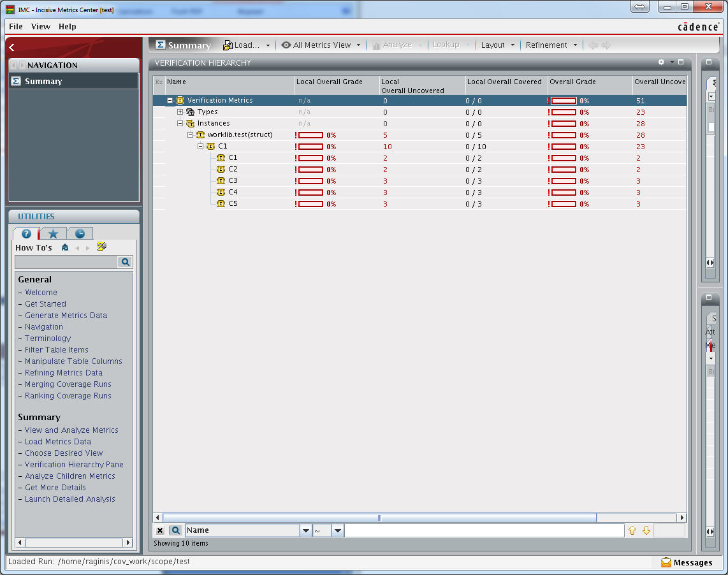Click the filter search magnifier icon

tap(175, 530)
